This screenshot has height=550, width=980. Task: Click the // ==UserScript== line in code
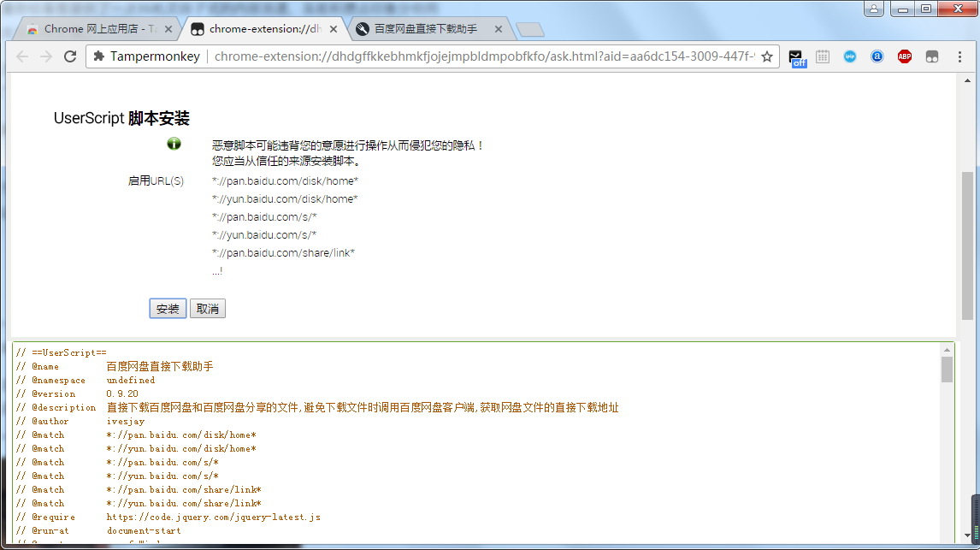[x=62, y=352]
